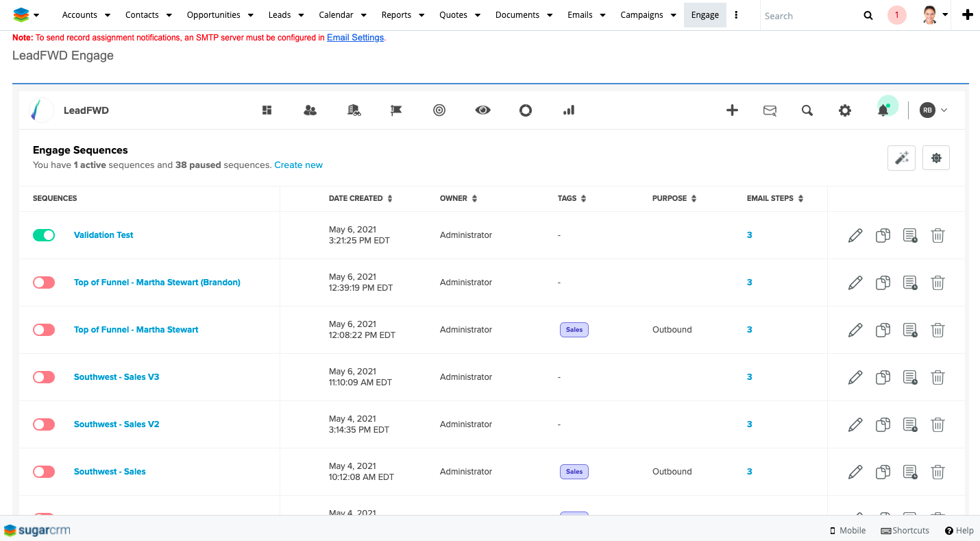Open the envelope email search icon
The image size is (980, 541).
tap(770, 110)
